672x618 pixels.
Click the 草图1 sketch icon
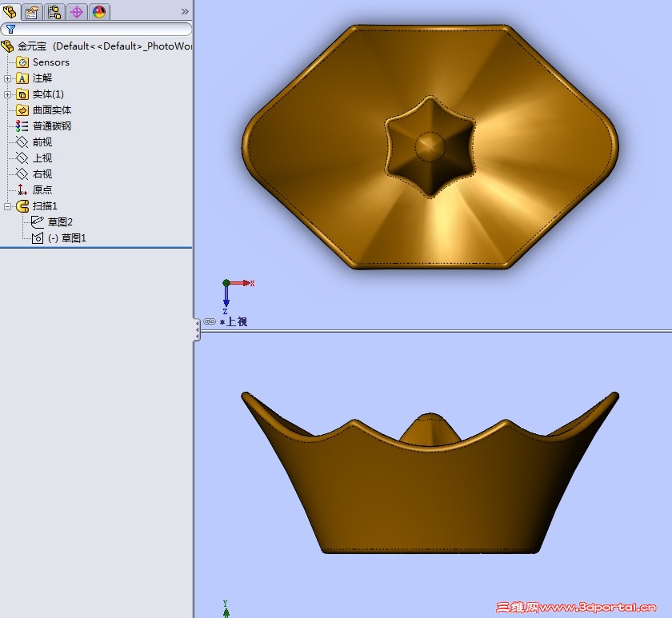click(38, 238)
